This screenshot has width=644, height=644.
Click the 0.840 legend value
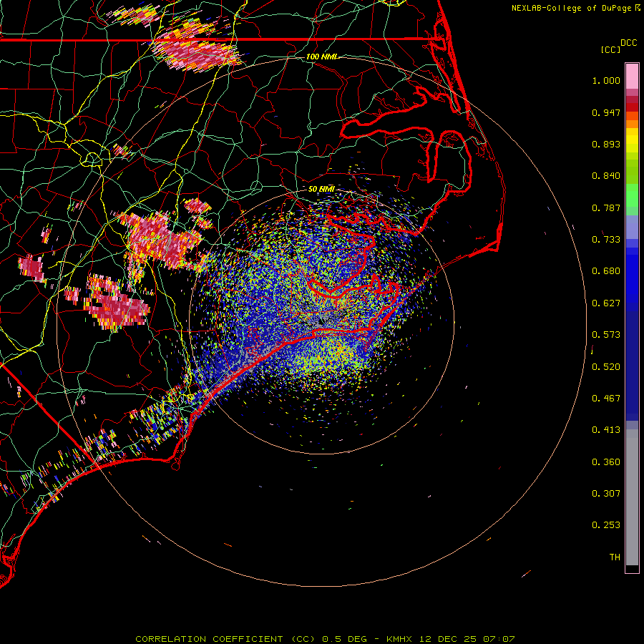tap(606, 176)
